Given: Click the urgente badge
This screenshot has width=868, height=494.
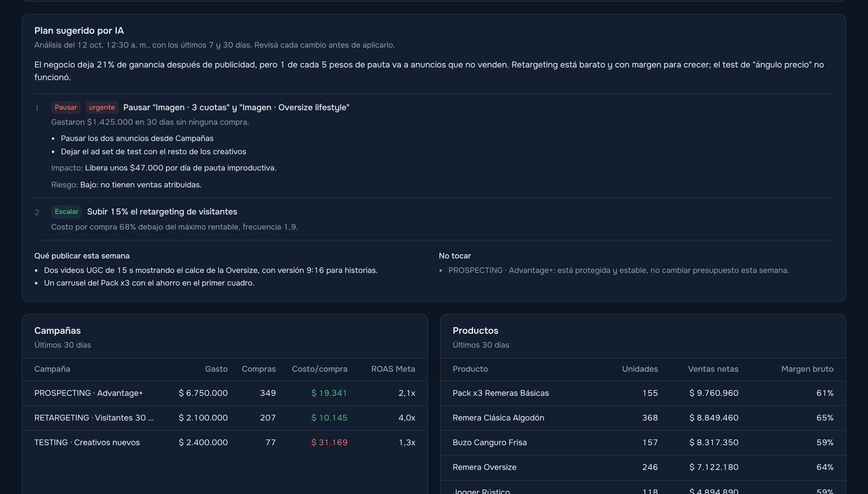Looking at the screenshot, I should 102,107.
